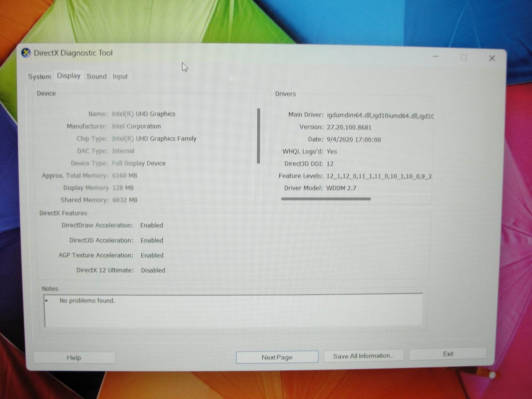Click the 'No problems found' note entry

pos(86,300)
